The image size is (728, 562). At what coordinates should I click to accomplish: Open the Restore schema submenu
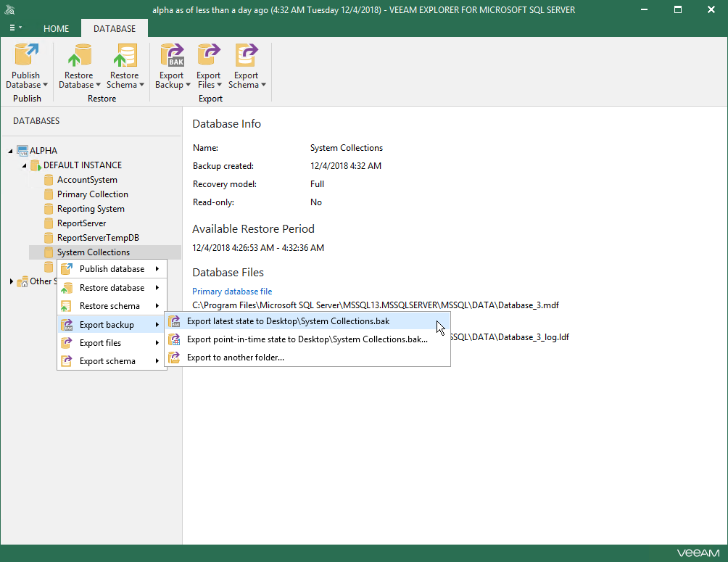pyautogui.click(x=112, y=306)
